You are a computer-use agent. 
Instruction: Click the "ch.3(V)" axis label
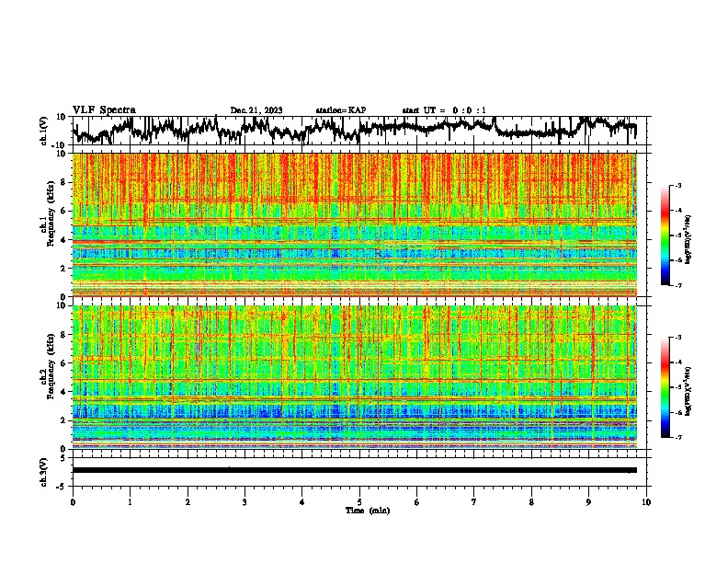click(x=44, y=472)
